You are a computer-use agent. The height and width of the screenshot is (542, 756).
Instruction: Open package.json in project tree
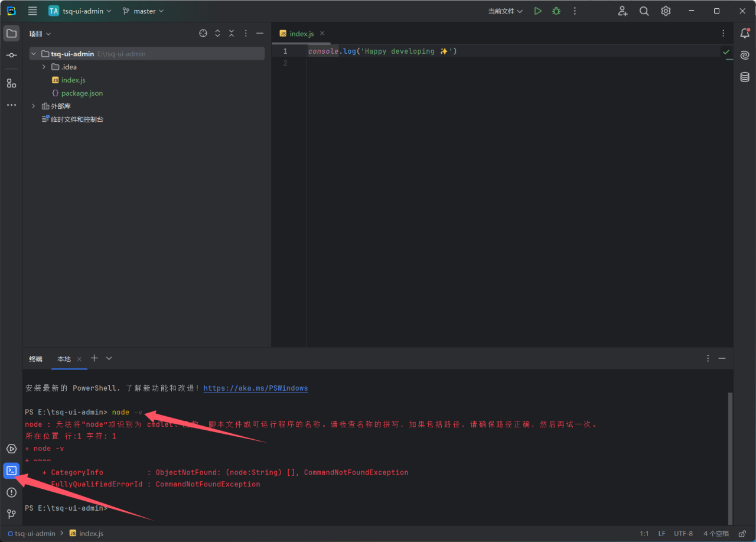pyautogui.click(x=82, y=93)
